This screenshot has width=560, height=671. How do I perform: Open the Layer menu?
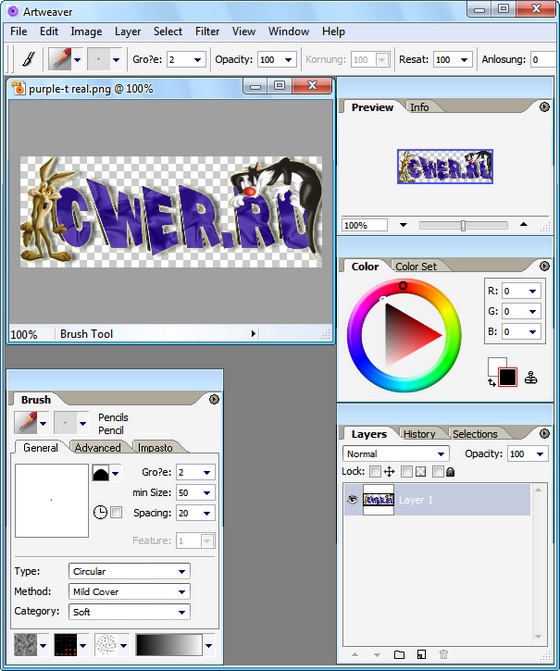pos(127,31)
